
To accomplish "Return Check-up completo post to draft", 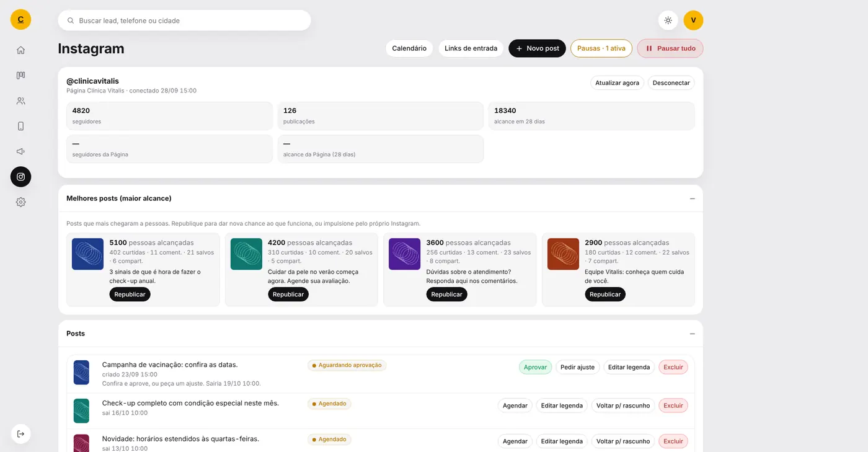I will tap(623, 405).
